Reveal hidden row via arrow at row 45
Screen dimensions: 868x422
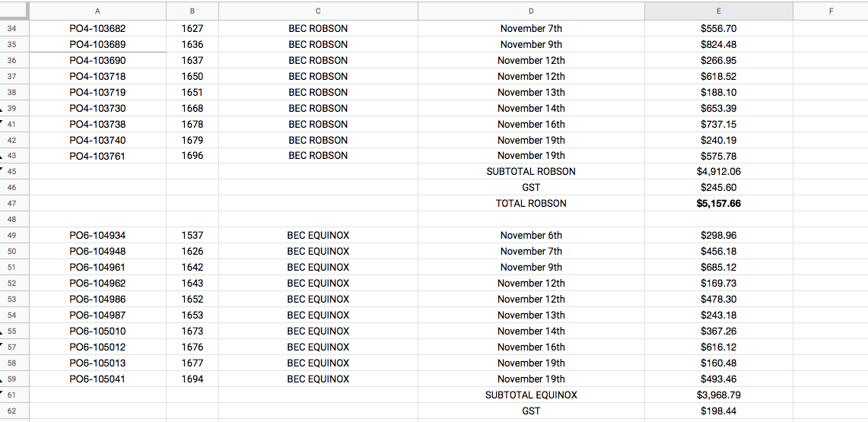[2, 167]
